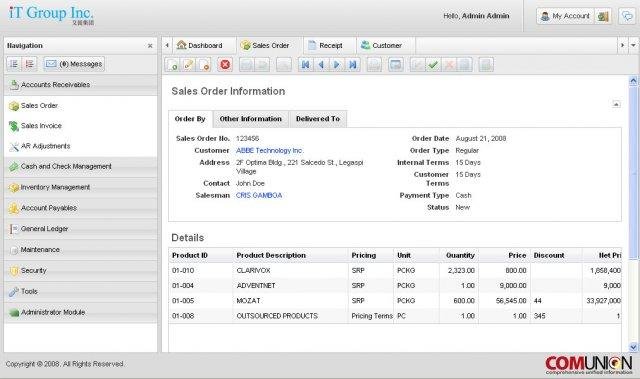Expand the Maintenance section
The height and width of the screenshot is (379, 640).
80,250
